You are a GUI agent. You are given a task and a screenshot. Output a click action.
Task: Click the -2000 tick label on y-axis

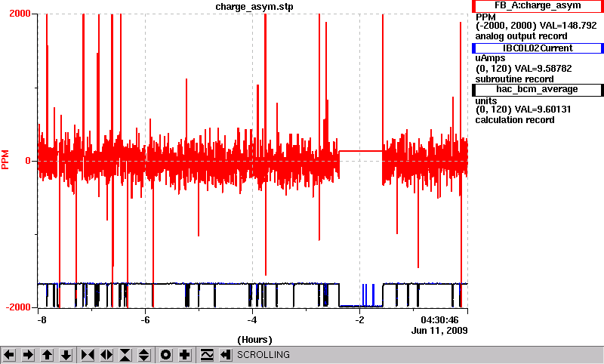(17, 307)
